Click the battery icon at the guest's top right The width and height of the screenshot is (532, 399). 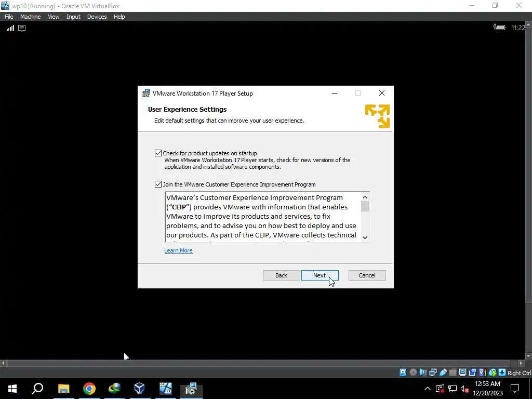point(499,27)
